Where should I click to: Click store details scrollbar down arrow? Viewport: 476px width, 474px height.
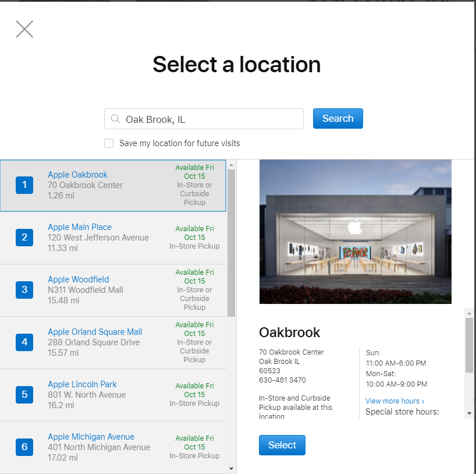coord(469,413)
